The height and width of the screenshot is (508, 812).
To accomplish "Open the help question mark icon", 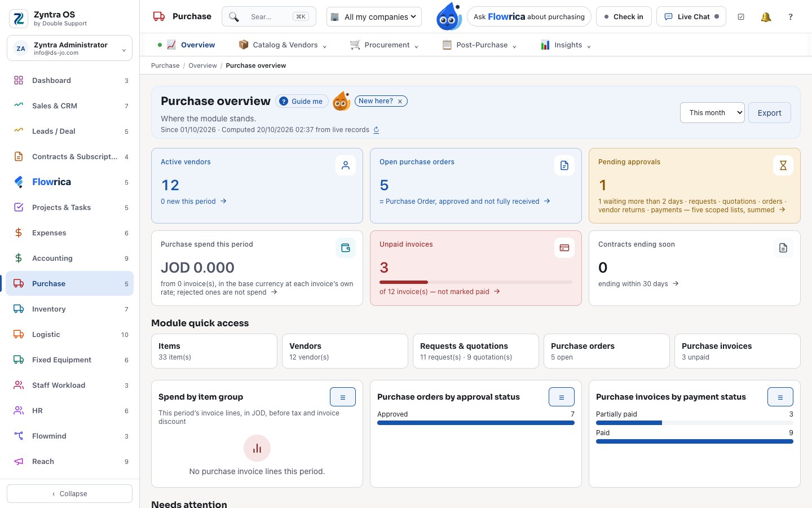I will coord(791,17).
